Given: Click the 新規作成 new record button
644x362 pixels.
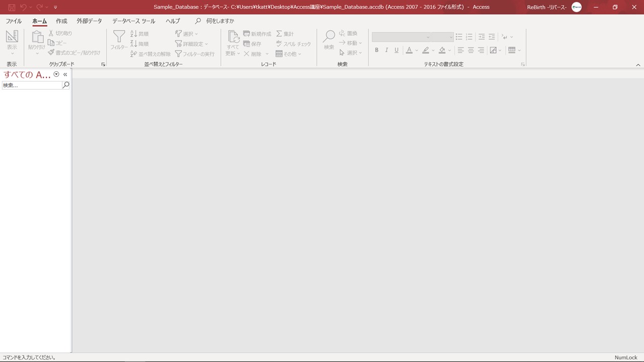Looking at the screenshot, I should pos(257,34).
